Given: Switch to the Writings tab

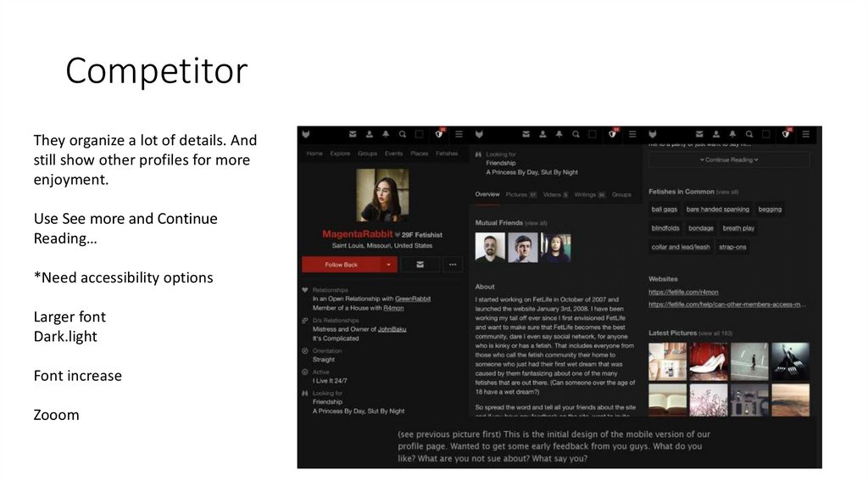Looking at the screenshot, I should click(x=590, y=194).
